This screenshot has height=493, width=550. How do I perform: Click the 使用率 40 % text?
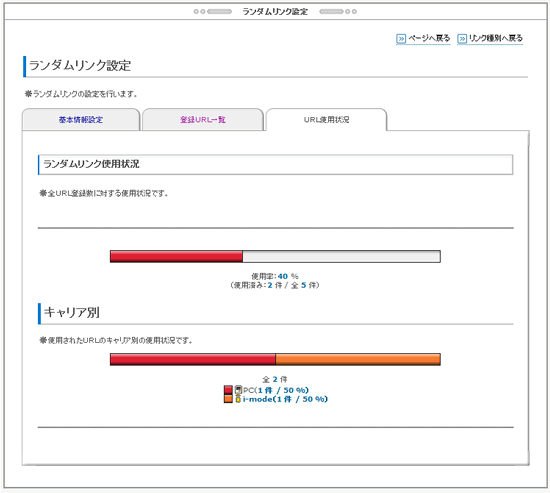click(x=275, y=276)
